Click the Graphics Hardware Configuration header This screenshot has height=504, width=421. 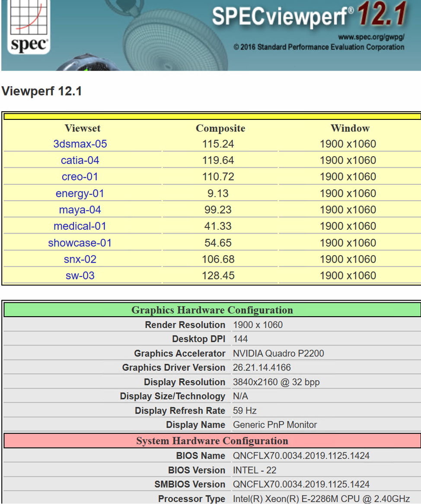(x=212, y=310)
